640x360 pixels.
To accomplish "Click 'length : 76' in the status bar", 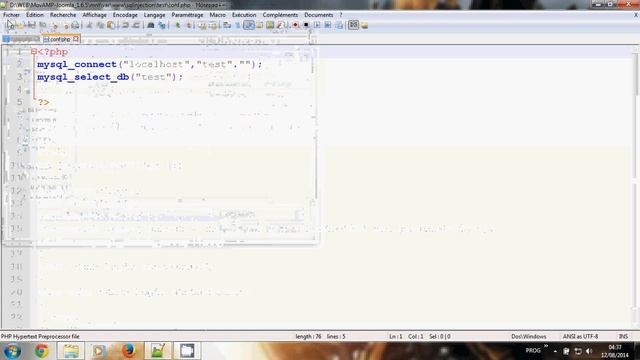I will [308, 336].
